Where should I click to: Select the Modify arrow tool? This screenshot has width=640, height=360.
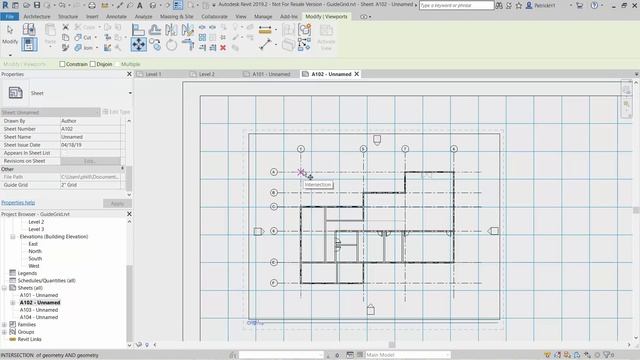(10, 34)
